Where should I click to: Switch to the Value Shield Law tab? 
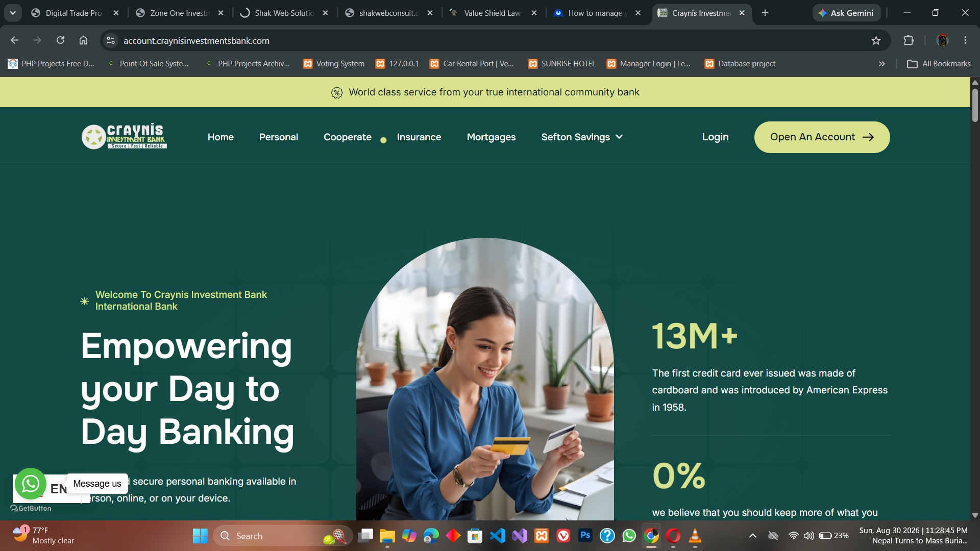tap(492, 13)
